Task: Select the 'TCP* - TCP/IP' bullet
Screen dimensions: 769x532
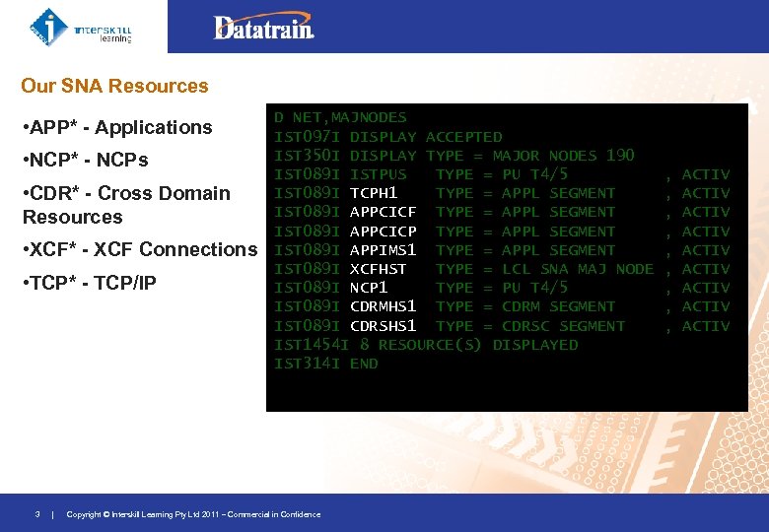Action: click(90, 283)
